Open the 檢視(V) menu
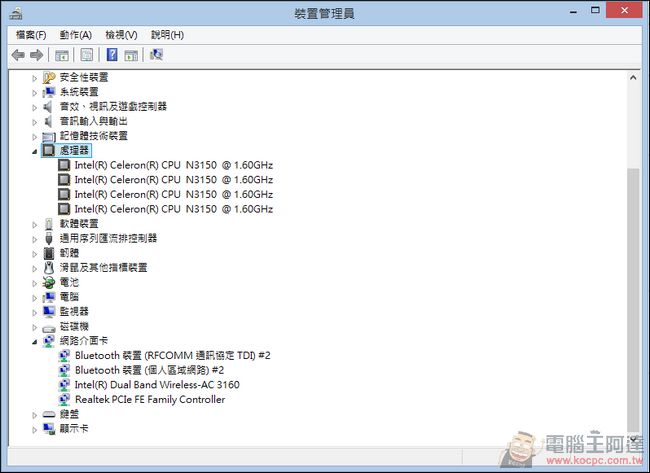This screenshot has width=650, height=473. [x=121, y=35]
